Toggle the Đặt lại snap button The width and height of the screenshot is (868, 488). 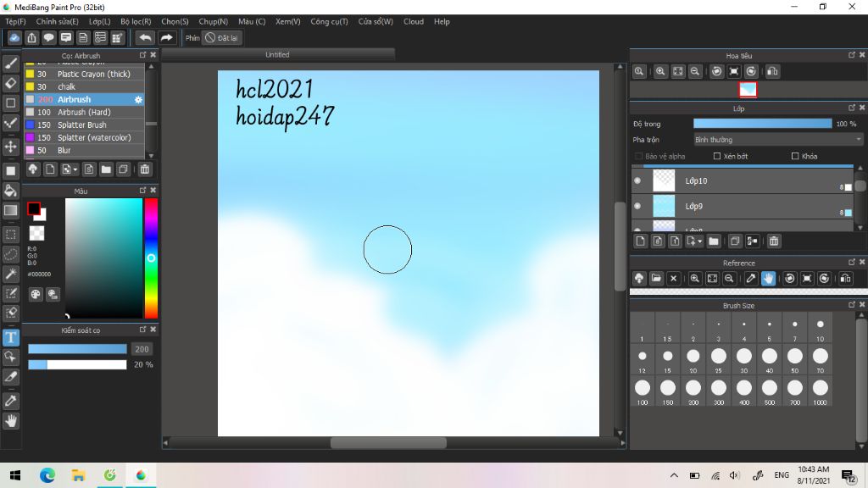click(221, 37)
